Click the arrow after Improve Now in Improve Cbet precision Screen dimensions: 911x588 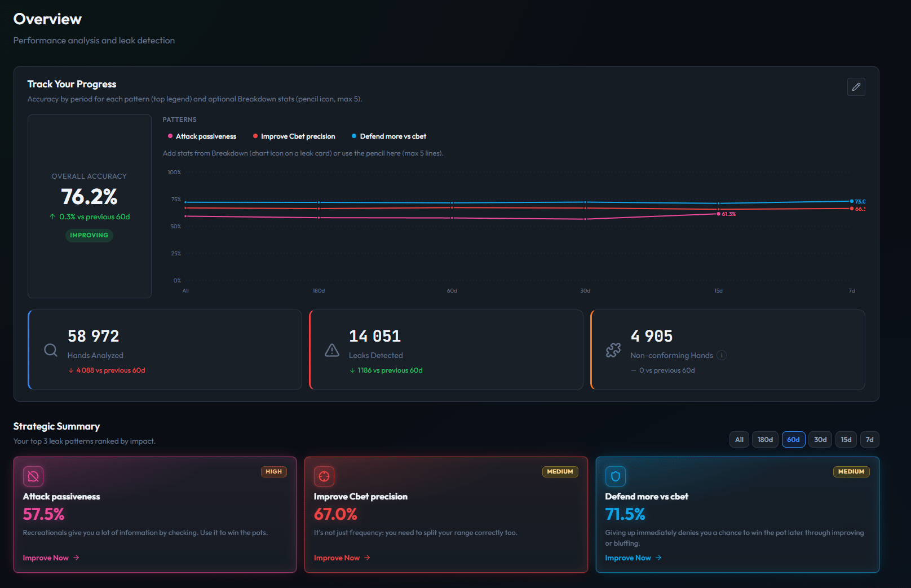(x=367, y=558)
